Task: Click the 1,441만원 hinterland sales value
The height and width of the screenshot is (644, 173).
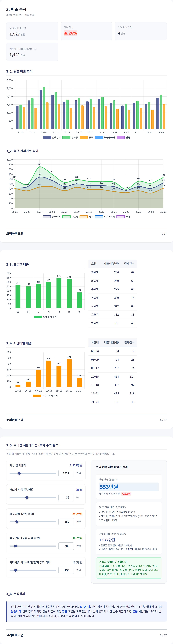Action: pyautogui.click(x=17, y=55)
